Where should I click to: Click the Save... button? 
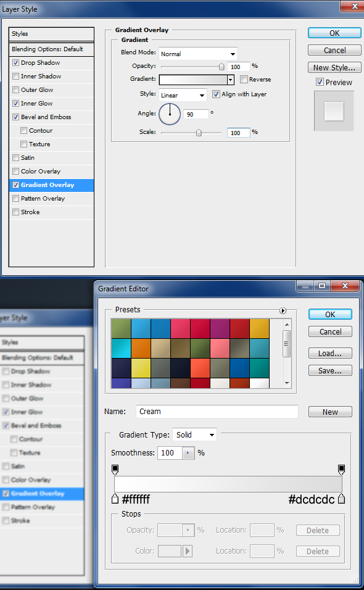point(330,371)
